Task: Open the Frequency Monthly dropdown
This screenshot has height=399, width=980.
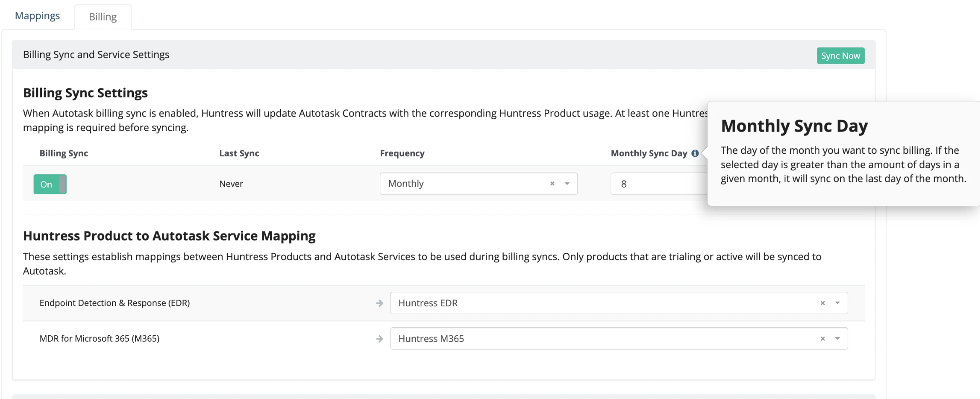Action: pos(478,184)
